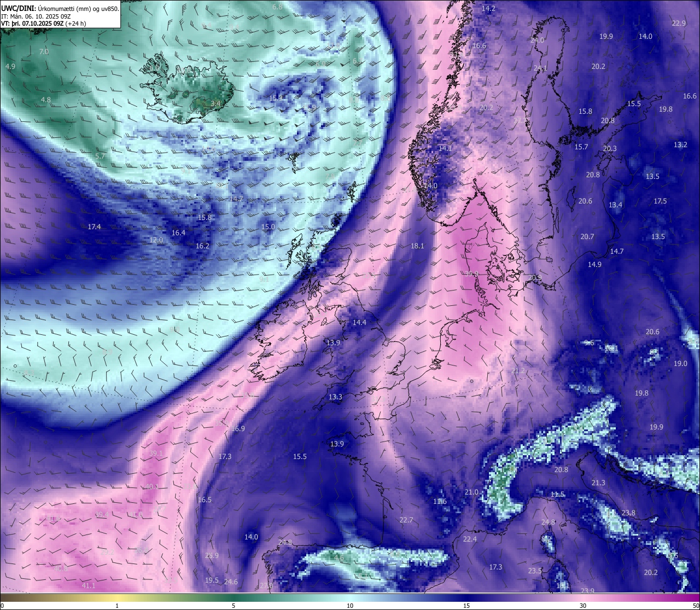Click the 17.4 value label

(x=95, y=227)
